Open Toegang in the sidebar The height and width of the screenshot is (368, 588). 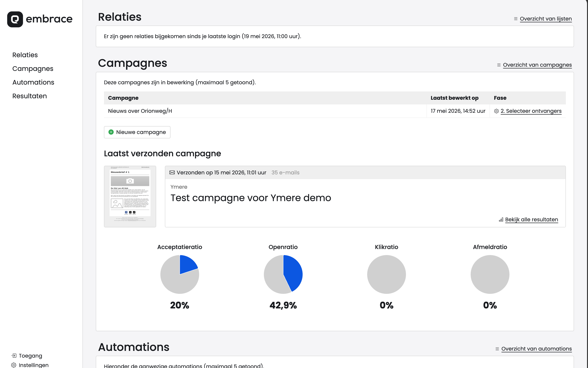click(x=30, y=356)
